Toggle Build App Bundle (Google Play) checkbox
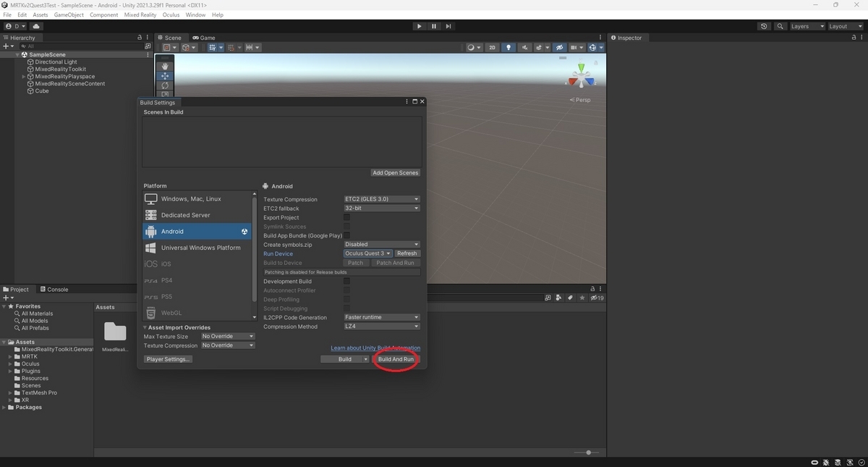Image resolution: width=868 pixels, height=467 pixels. tap(346, 235)
